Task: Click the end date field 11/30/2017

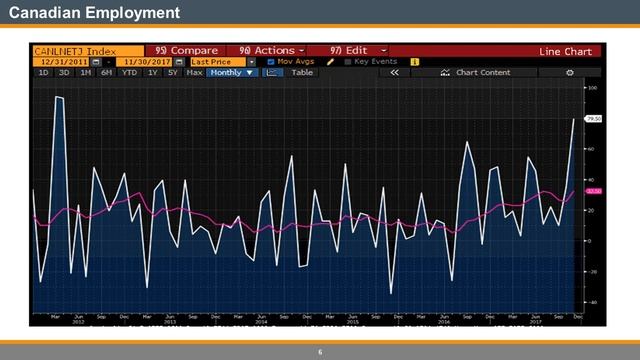Action: pos(144,62)
